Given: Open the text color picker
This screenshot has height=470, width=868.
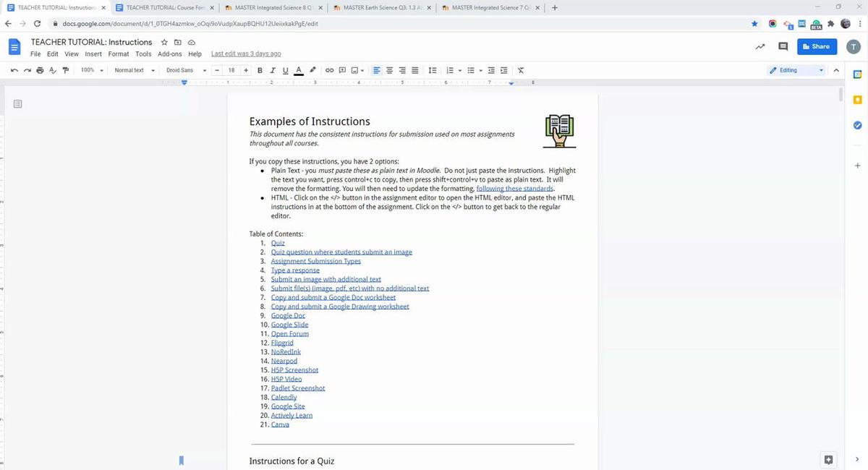Looking at the screenshot, I should tap(299, 70).
